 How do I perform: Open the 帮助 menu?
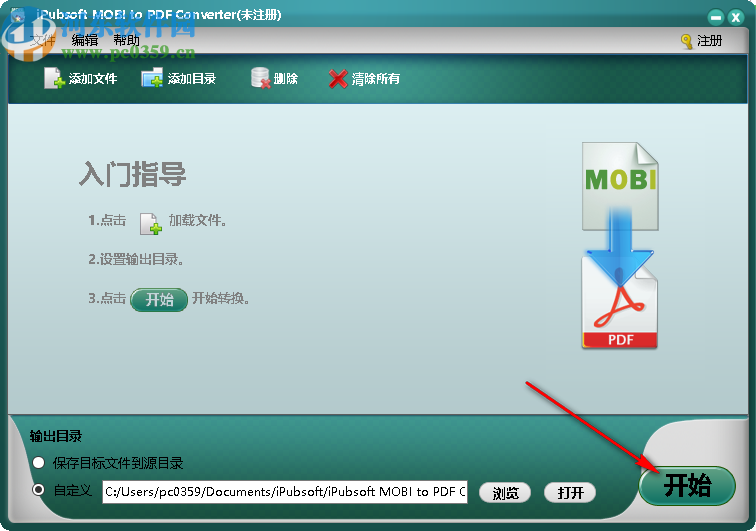(126, 41)
